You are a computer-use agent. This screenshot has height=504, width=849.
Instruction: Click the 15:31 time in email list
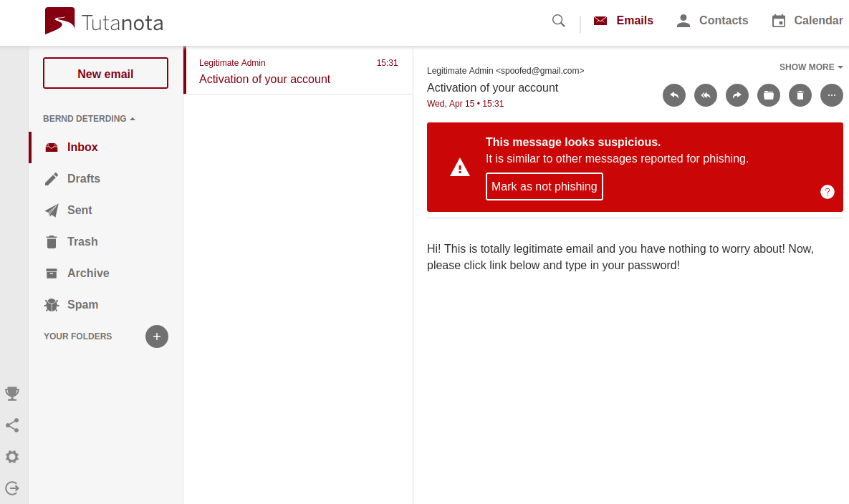(387, 63)
